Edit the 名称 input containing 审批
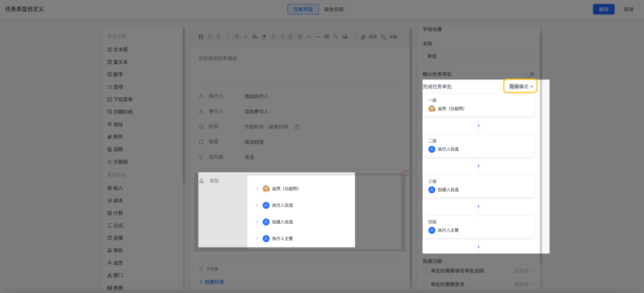 coord(478,56)
